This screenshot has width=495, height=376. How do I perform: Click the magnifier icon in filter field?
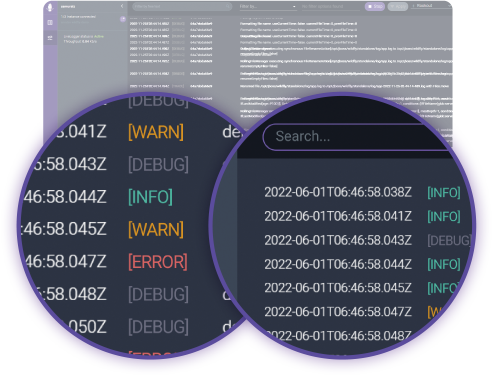[x=228, y=6]
